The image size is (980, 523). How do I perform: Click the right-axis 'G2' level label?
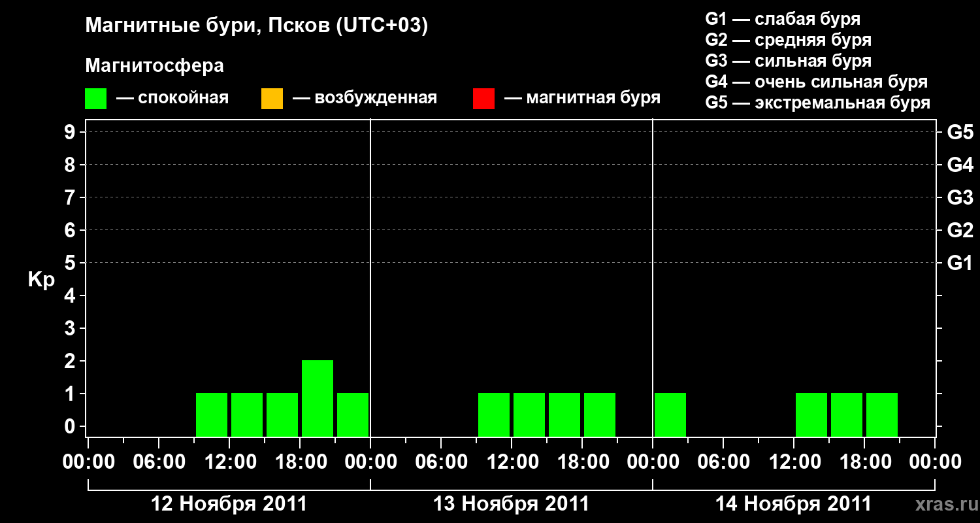(x=960, y=230)
